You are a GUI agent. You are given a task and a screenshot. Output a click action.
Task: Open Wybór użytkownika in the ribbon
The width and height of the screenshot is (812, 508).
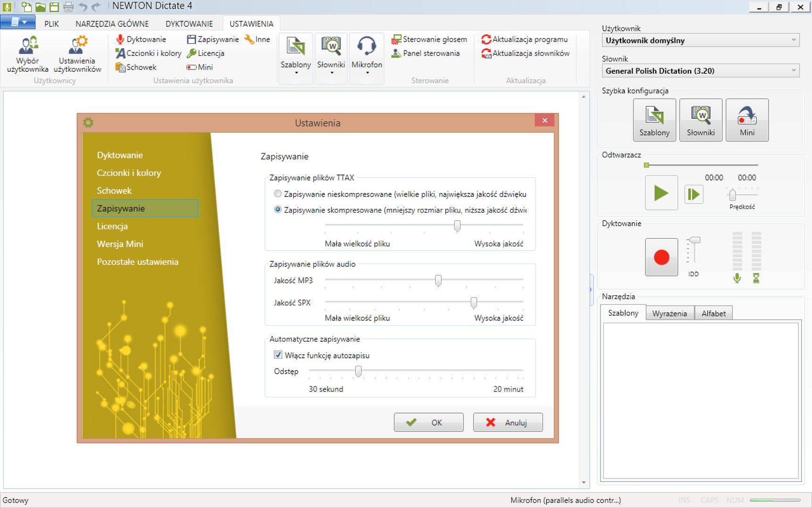(x=27, y=54)
